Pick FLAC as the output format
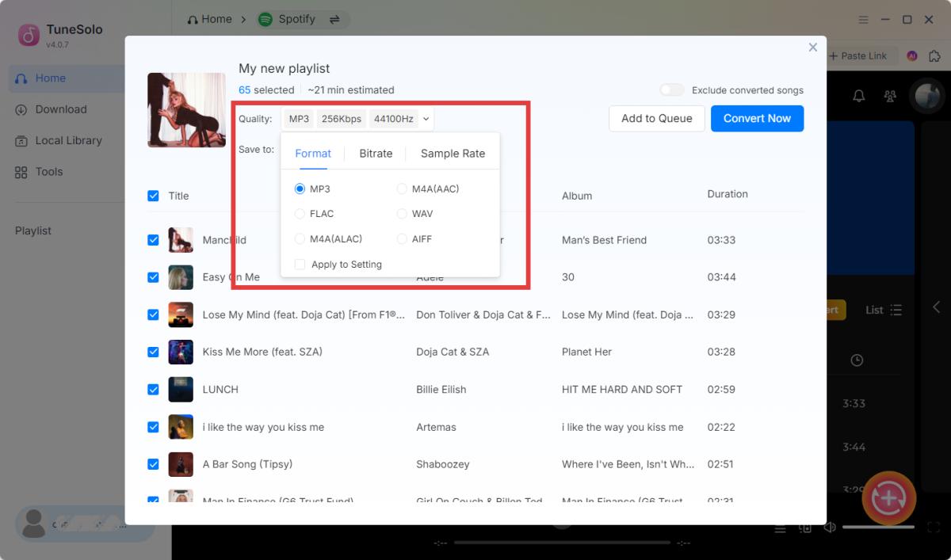 click(x=300, y=214)
